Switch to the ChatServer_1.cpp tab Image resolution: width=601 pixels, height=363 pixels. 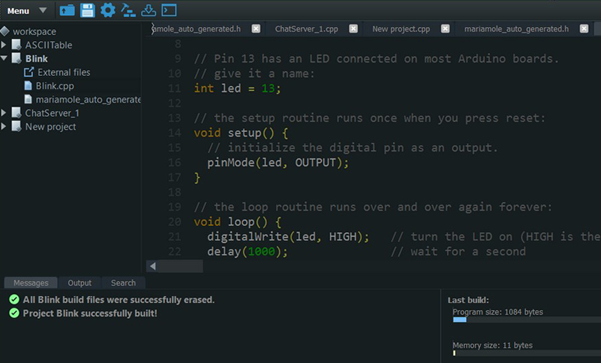pos(306,29)
